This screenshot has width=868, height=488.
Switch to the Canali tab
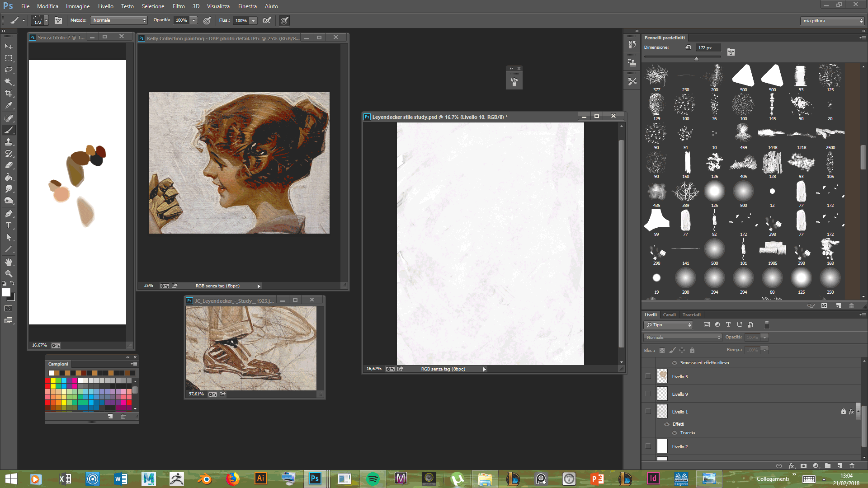point(669,315)
